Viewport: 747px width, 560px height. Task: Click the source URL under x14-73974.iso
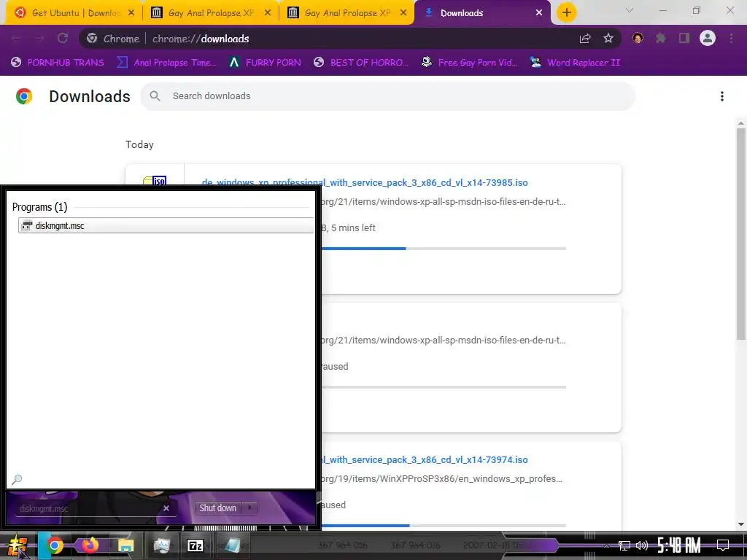pyautogui.click(x=441, y=479)
